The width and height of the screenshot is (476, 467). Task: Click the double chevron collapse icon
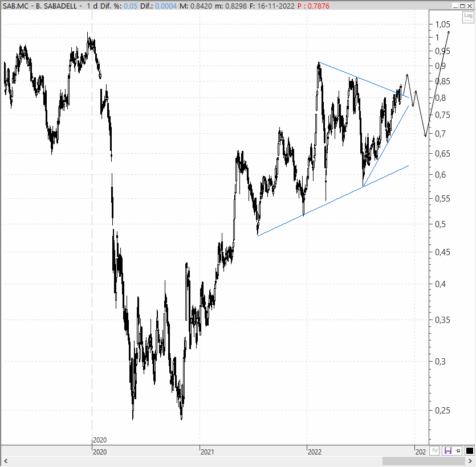[435, 450]
